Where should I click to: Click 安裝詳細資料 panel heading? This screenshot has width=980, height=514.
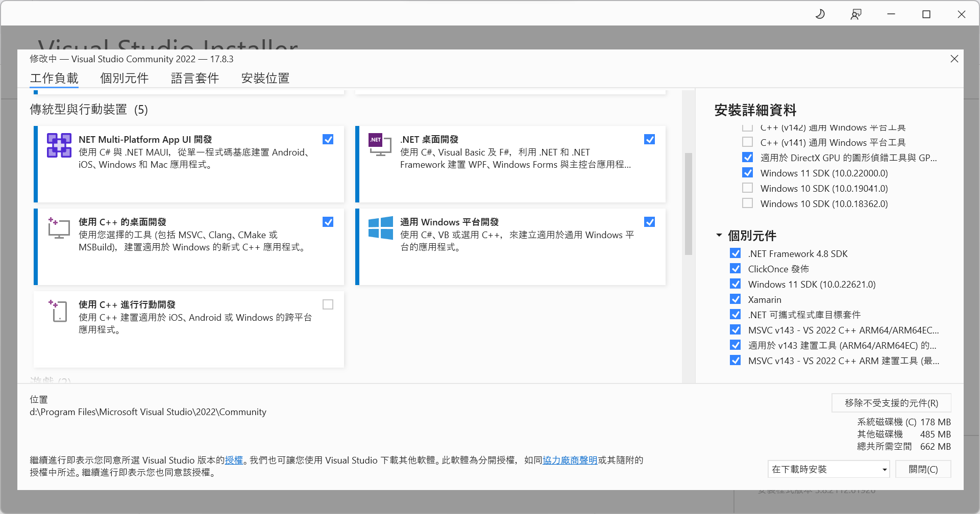755,110
